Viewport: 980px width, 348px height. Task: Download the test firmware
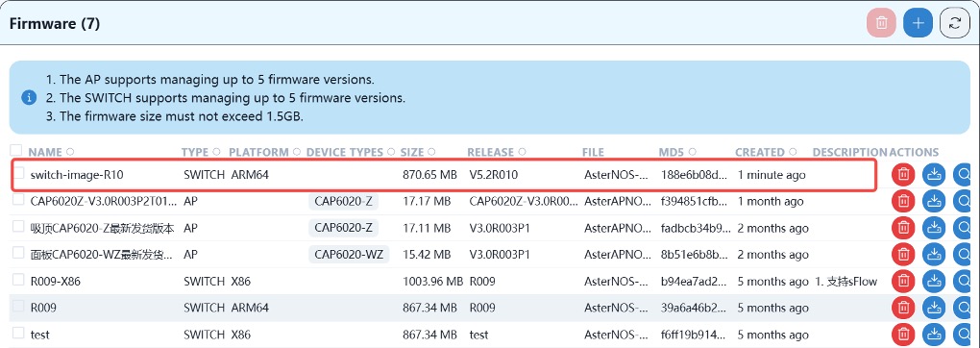coord(934,335)
